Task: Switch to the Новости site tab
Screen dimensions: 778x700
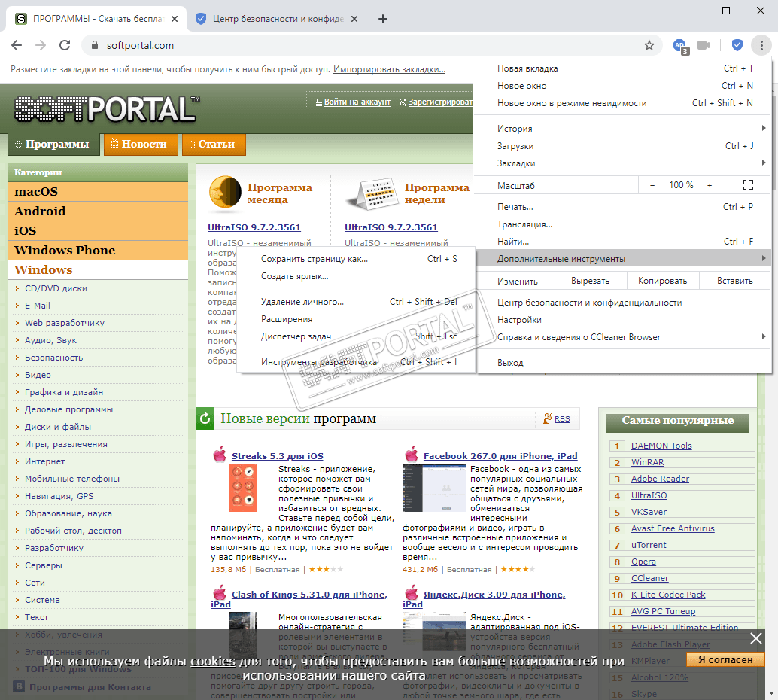Action: [141, 144]
